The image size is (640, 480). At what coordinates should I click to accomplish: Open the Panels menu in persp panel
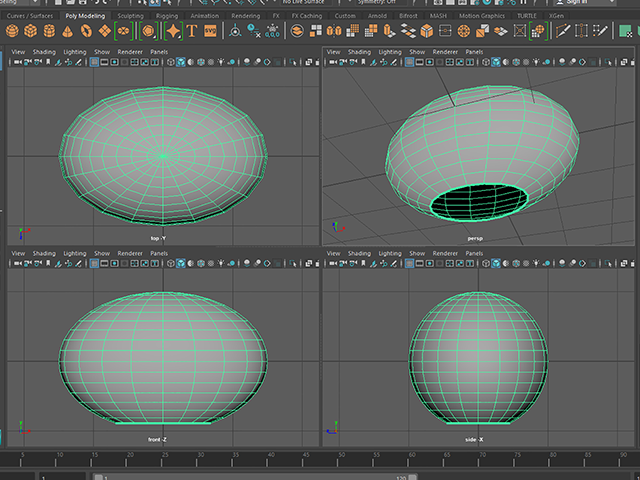pyautogui.click(x=474, y=52)
